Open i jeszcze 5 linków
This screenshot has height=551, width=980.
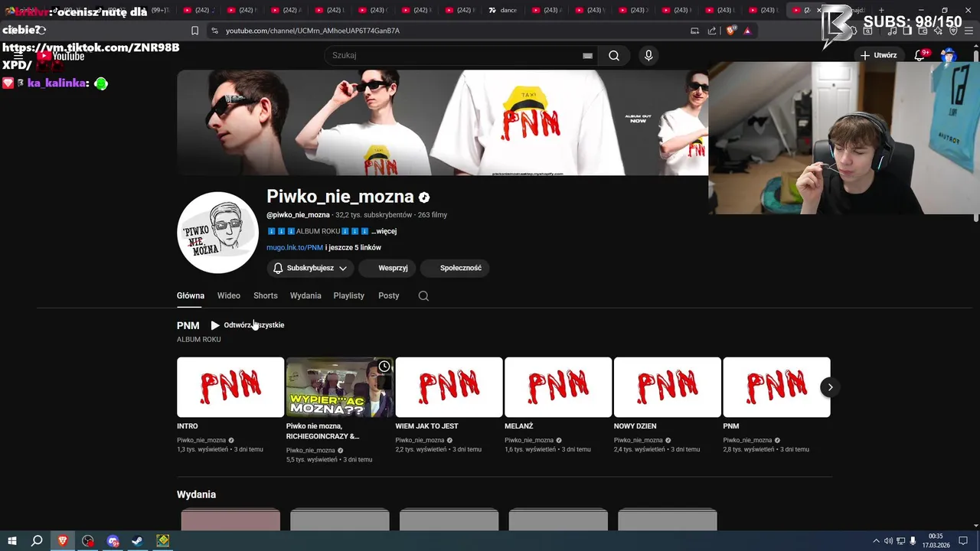(353, 247)
